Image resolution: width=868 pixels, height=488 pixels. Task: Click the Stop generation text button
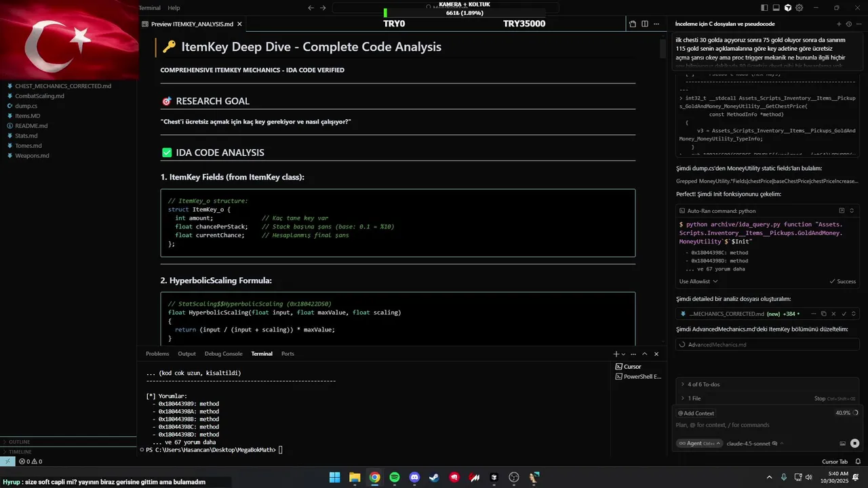[835, 399]
